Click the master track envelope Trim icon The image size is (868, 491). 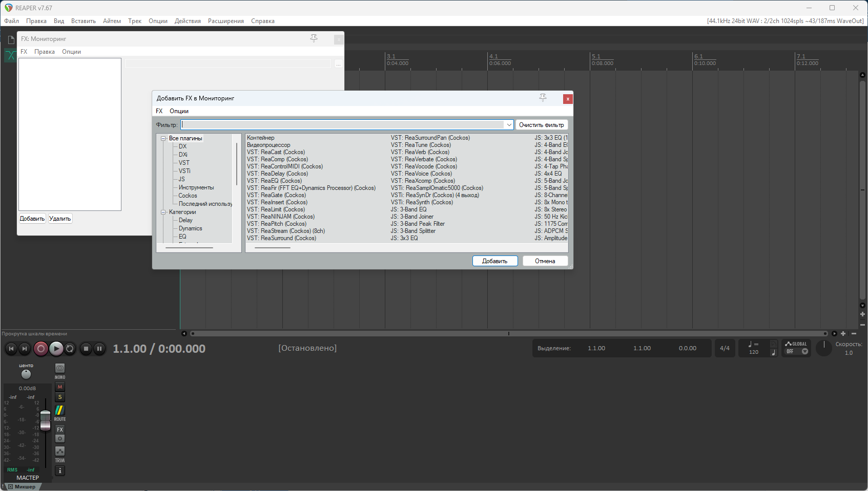(60, 451)
